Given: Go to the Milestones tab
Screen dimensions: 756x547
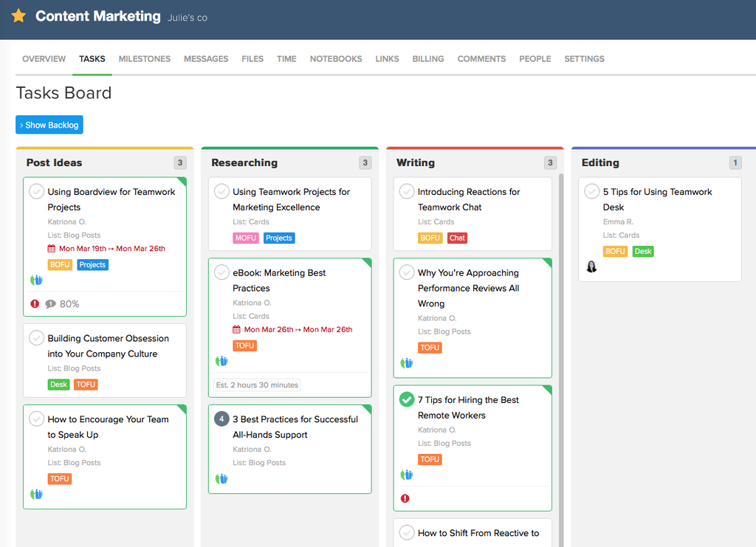Looking at the screenshot, I should pyautogui.click(x=145, y=59).
